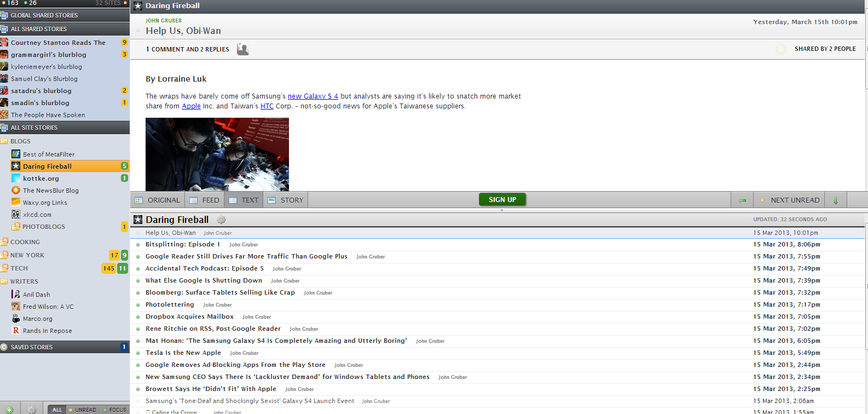Click the Rands In Repose favicon
The height and width of the screenshot is (414, 868).
(x=16, y=330)
